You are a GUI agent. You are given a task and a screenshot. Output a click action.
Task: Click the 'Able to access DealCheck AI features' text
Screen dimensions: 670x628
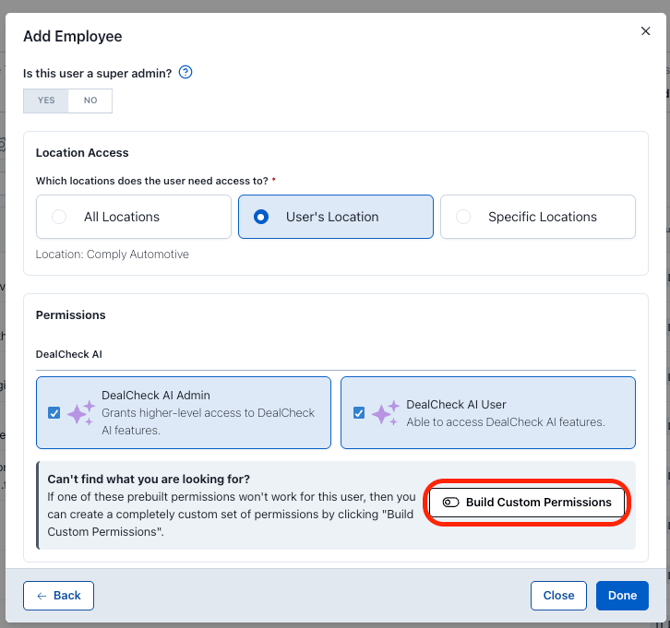click(x=505, y=422)
